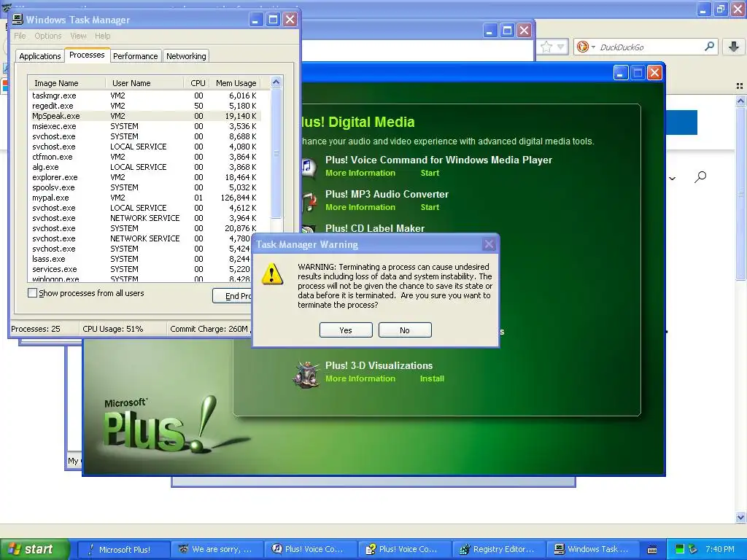Click the DuckDuckGo search box
747x560 pixels.
[648, 47]
